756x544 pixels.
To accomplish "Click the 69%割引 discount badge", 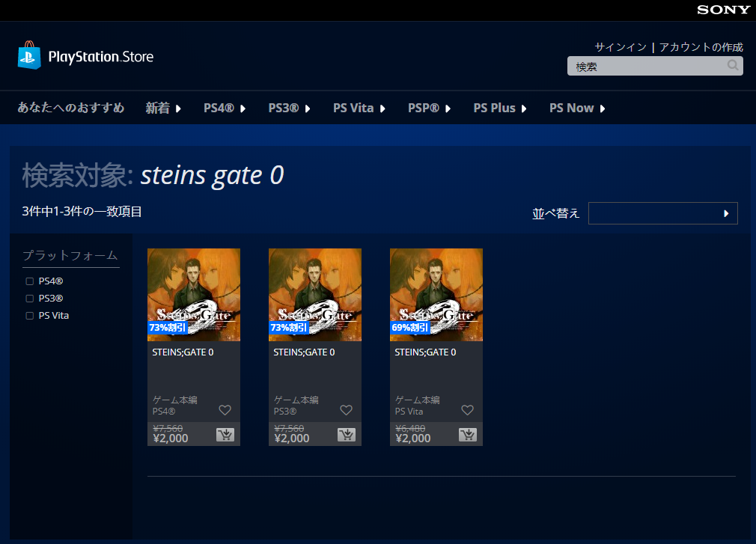I will tap(410, 328).
